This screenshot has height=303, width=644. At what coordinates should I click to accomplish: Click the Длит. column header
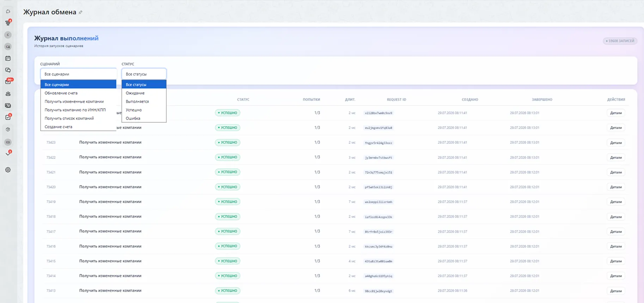point(350,100)
